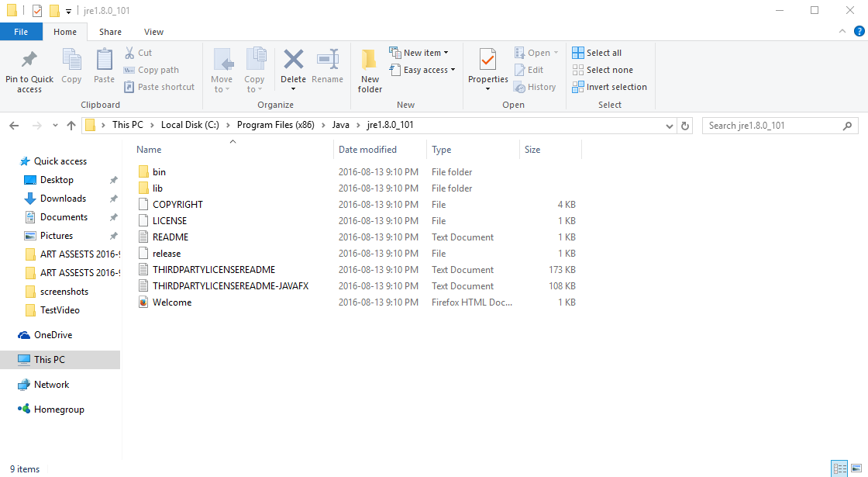Click the Copy path option
This screenshot has height=477, width=868.
(152, 70)
